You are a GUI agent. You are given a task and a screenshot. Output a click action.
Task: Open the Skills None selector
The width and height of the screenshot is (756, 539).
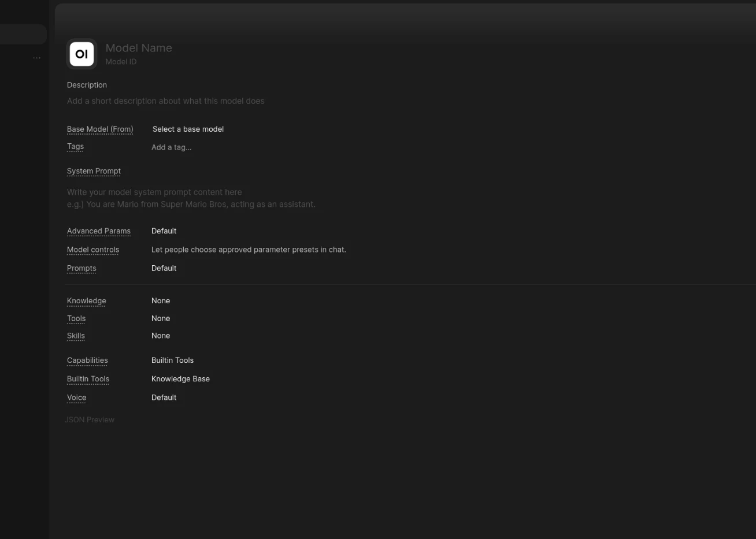[161, 336]
